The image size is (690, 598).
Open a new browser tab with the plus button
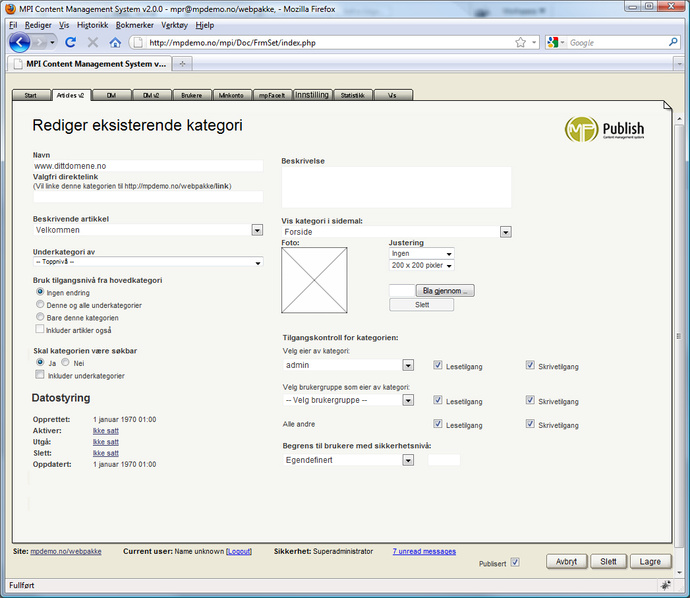pos(182,63)
